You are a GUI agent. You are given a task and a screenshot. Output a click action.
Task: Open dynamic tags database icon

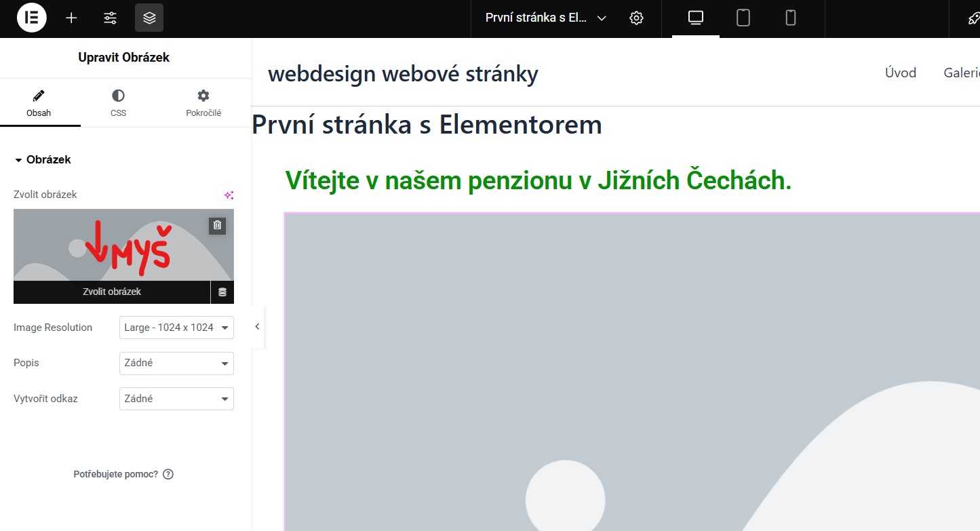pyautogui.click(x=222, y=292)
